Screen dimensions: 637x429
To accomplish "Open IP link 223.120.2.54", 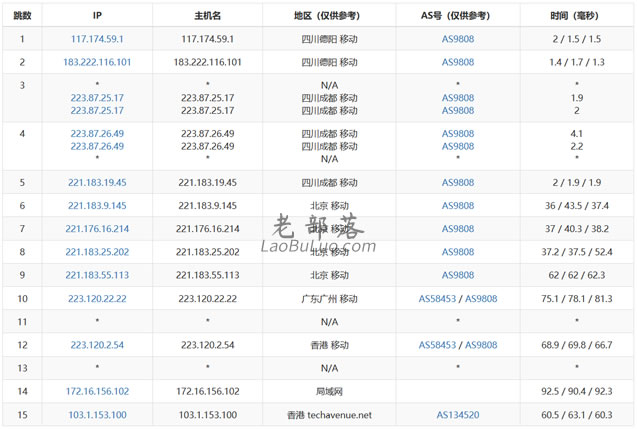I will (x=97, y=345).
